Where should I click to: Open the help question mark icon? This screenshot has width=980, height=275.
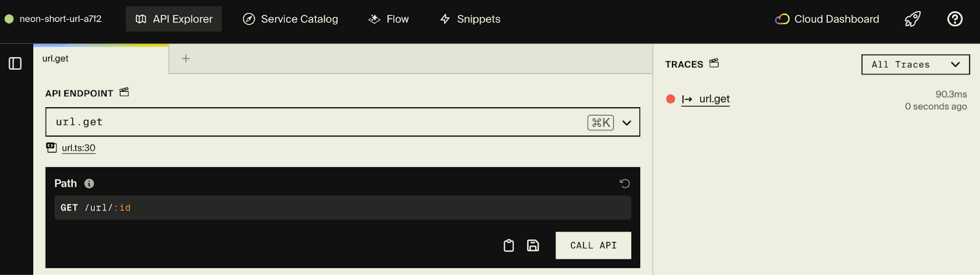pyautogui.click(x=955, y=19)
